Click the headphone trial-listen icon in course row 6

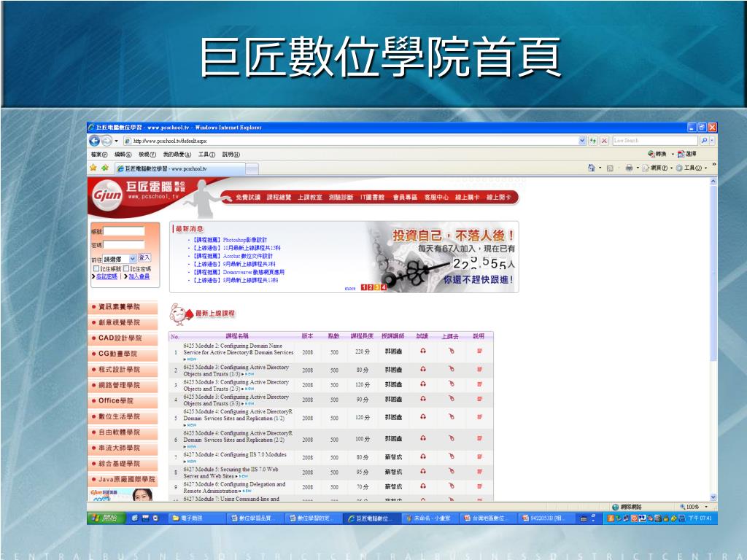[423, 438]
